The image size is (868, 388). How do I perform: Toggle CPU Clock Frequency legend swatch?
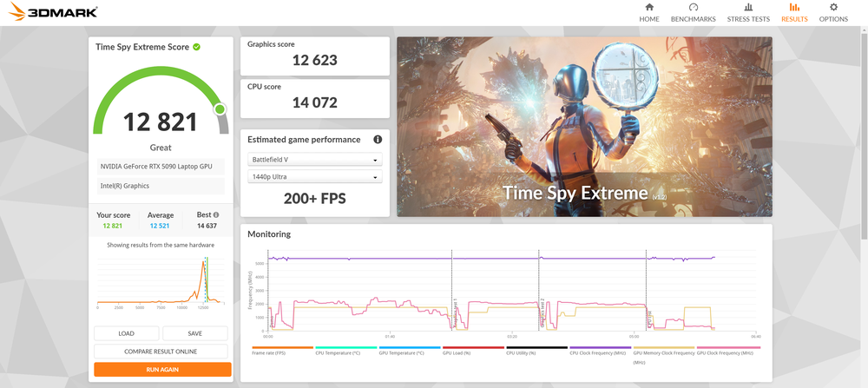(601, 347)
